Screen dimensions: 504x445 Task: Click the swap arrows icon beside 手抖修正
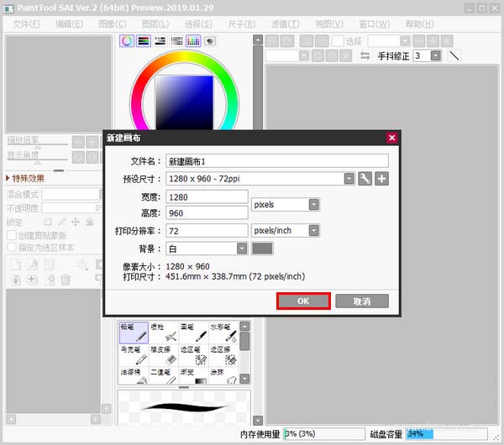pyautogui.click(x=365, y=55)
